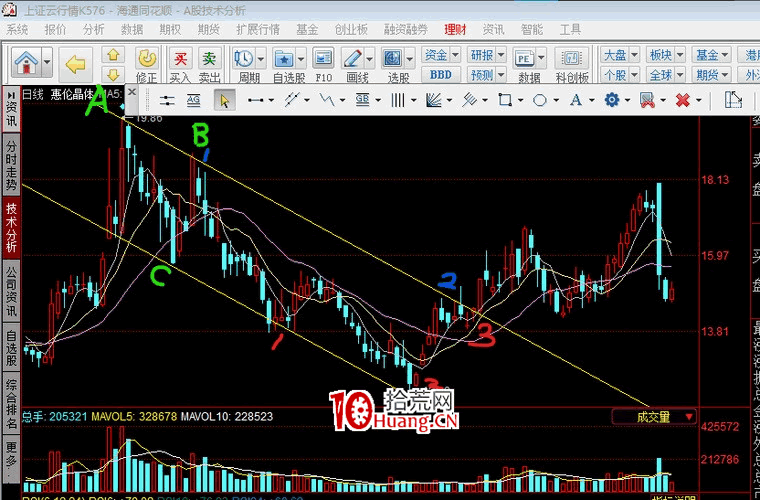Select the GB golden ratio tool
The image size is (760, 500).
tap(363, 100)
